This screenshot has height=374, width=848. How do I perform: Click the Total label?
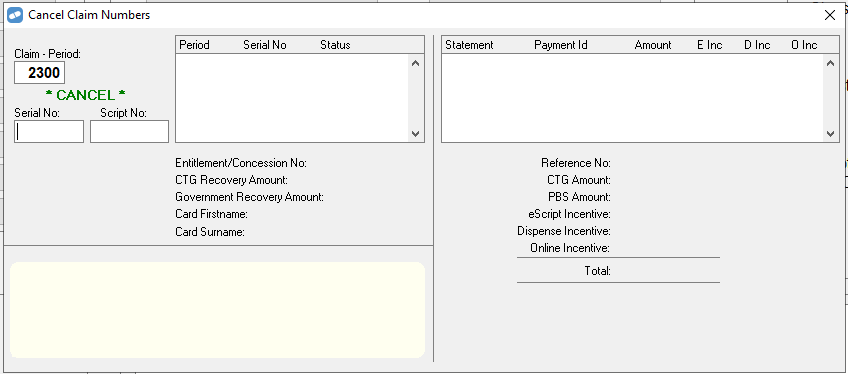pos(598,270)
